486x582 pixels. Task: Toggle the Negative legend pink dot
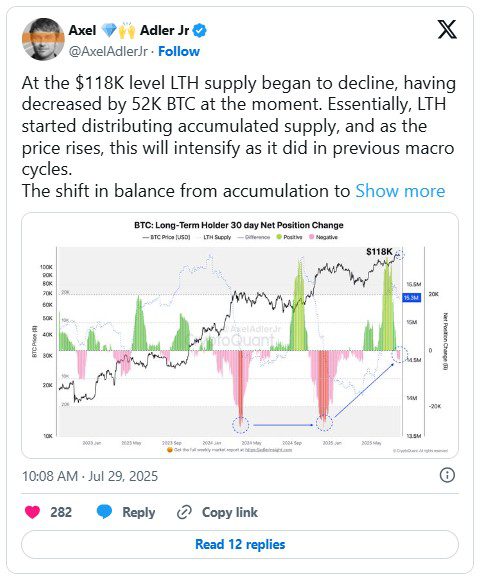click(311, 237)
